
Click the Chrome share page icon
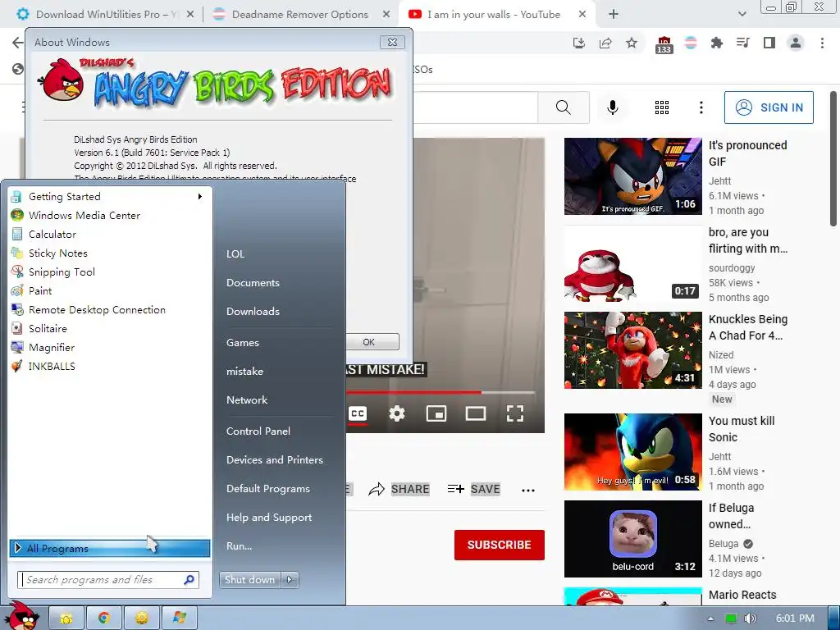(x=605, y=43)
